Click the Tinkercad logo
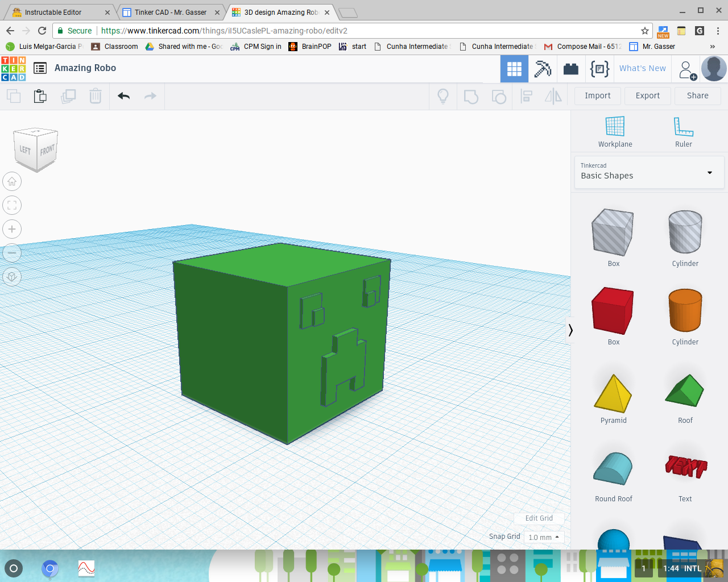The width and height of the screenshot is (728, 582). pos(14,69)
